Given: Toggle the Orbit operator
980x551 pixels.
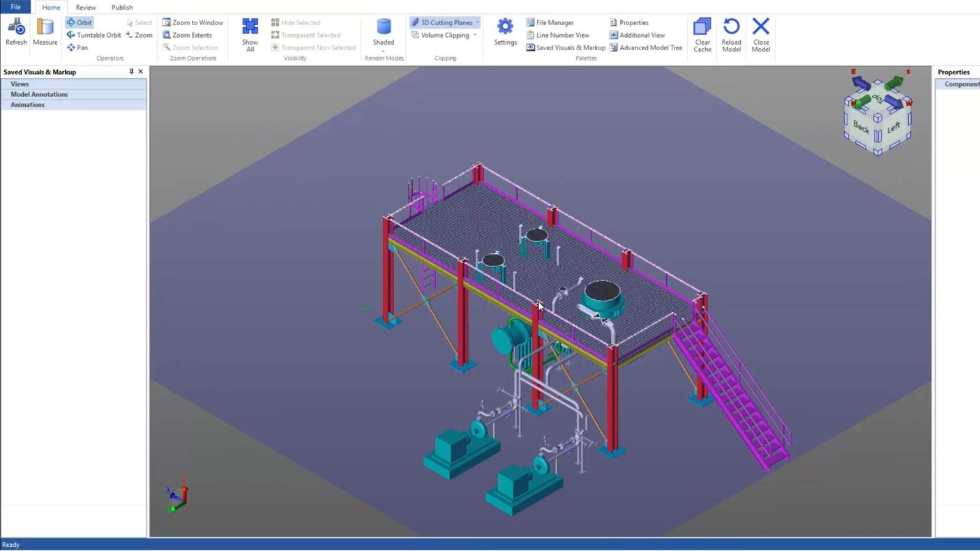Looking at the screenshot, I should [x=79, y=22].
